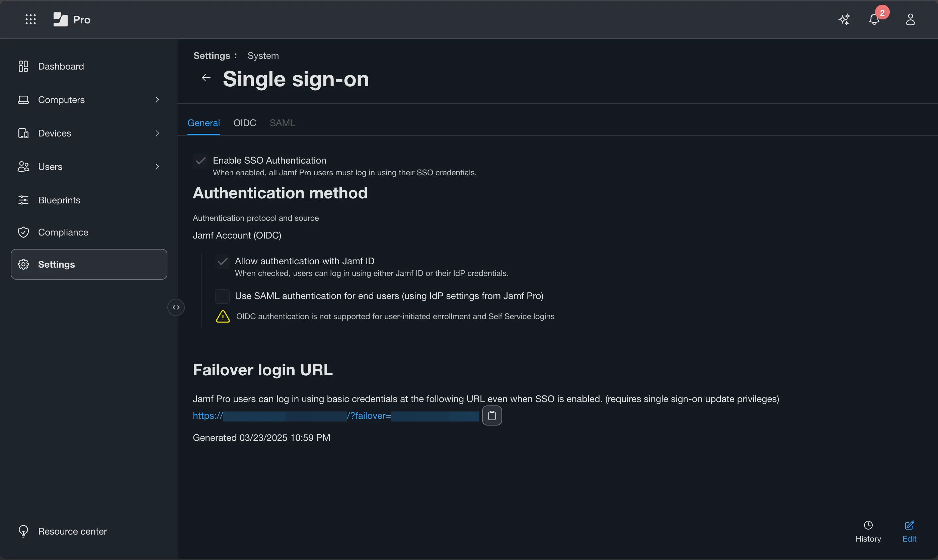This screenshot has width=938, height=560.
Task: Click the yellow OIDC warning triangle
Action: [x=223, y=316]
